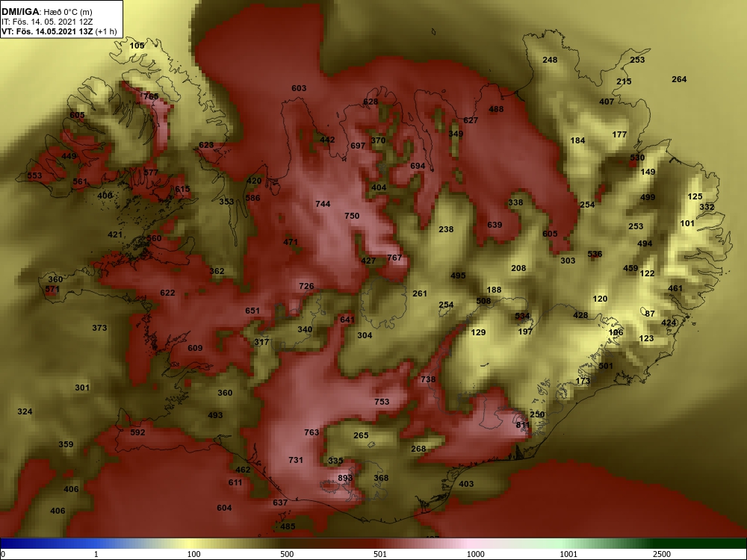
Task: Click the map value '738'
Action: (428, 379)
